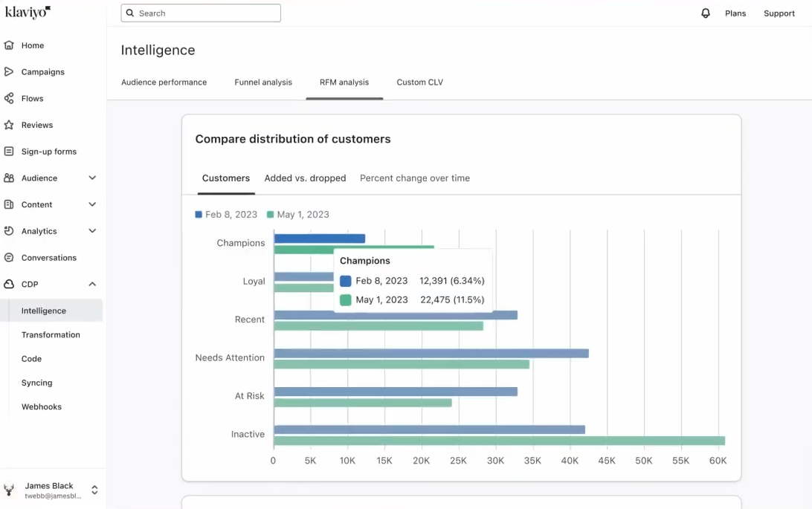Select the Sign-up forms icon
Viewport: 812px width, 509px height.
pyautogui.click(x=10, y=151)
